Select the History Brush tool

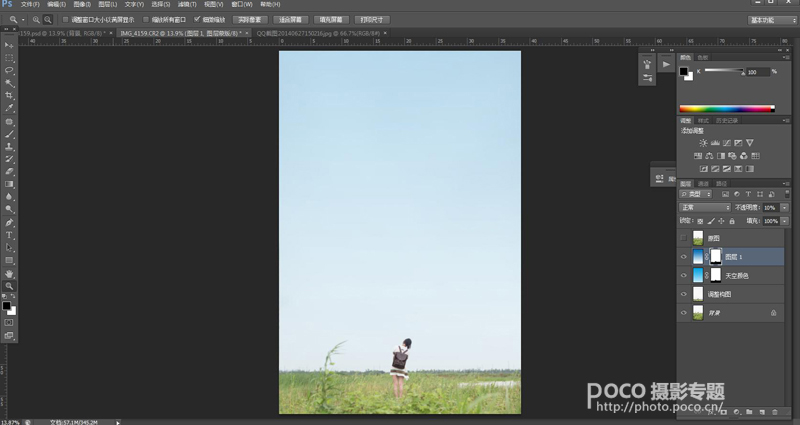click(x=9, y=159)
